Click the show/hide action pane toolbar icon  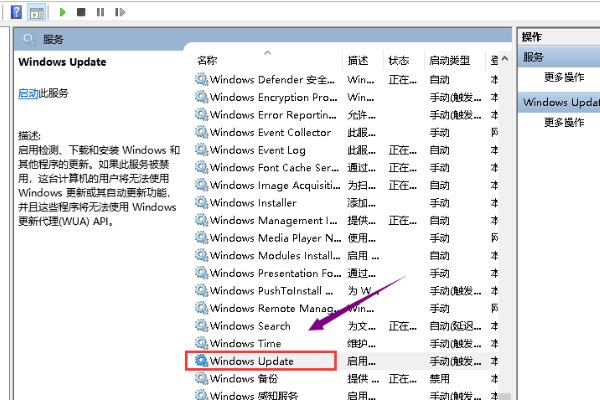pyautogui.click(x=37, y=12)
